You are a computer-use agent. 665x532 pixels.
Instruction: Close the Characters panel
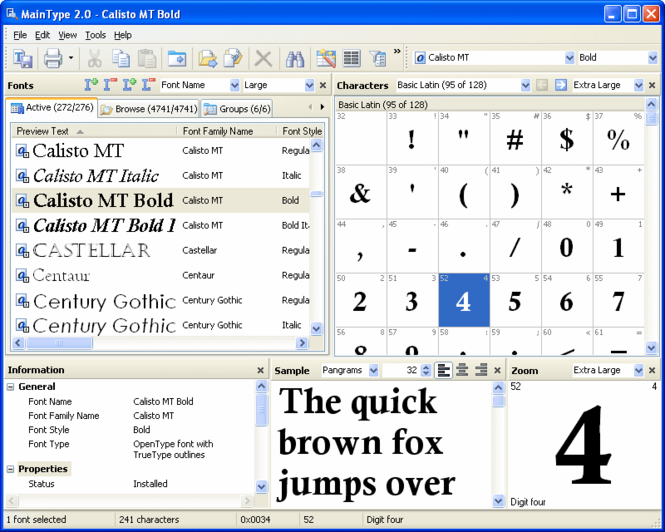point(652,85)
